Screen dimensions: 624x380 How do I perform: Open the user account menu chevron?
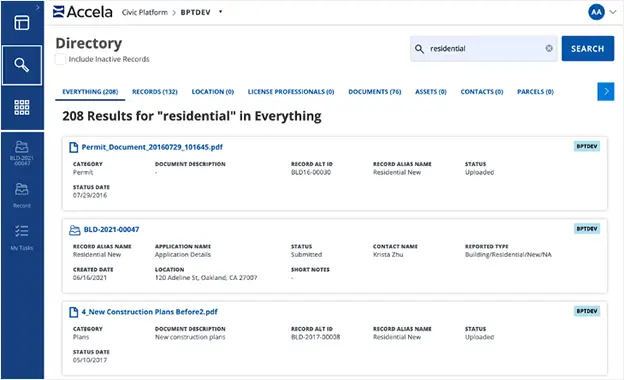613,12
